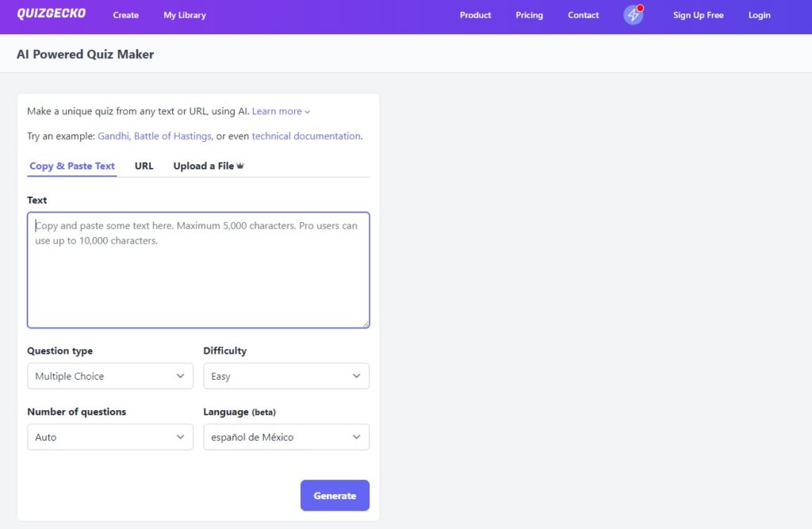Click the QuizGecko logo

tap(51, 14)
